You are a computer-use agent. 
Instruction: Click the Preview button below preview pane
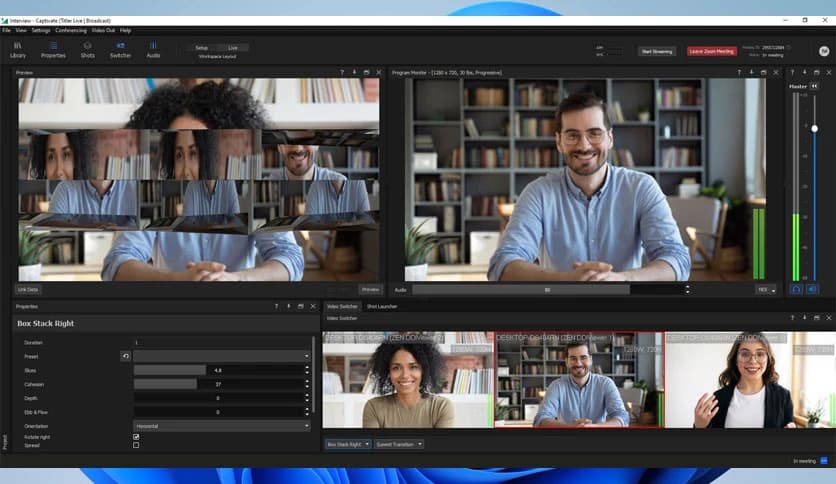pos(371,289)
